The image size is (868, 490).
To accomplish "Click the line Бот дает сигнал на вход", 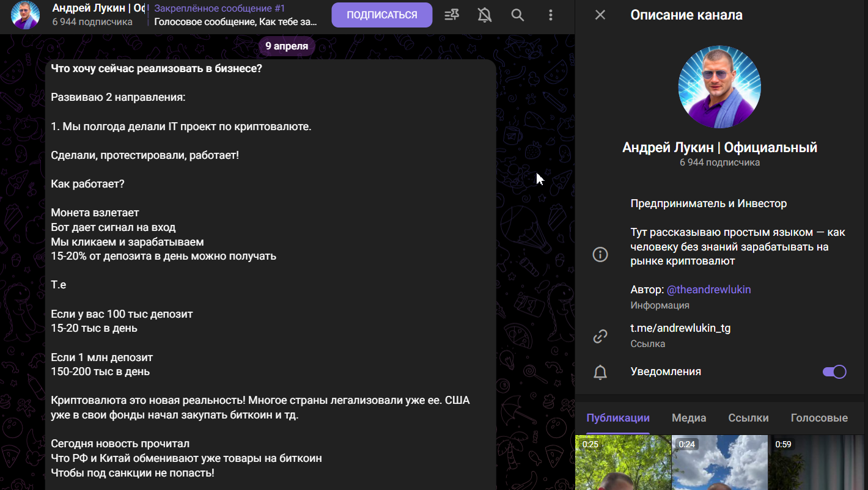I will [113, 227].
